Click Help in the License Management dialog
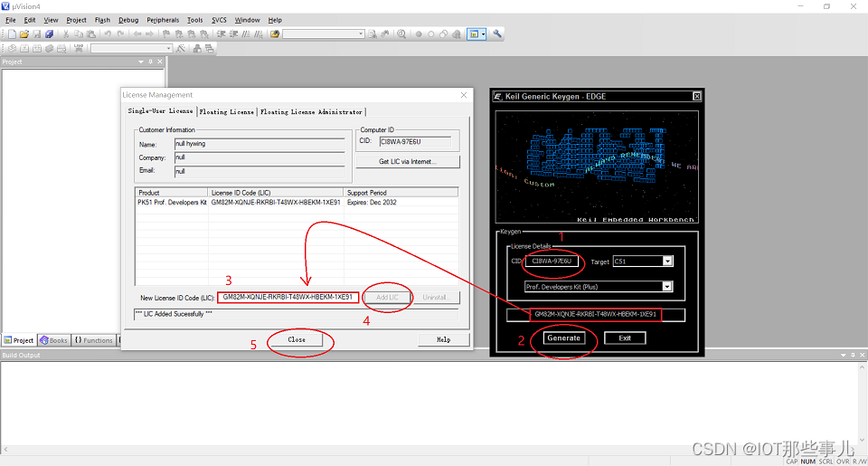The width and height of the screenshot is (868, 466). pos(443,339)
